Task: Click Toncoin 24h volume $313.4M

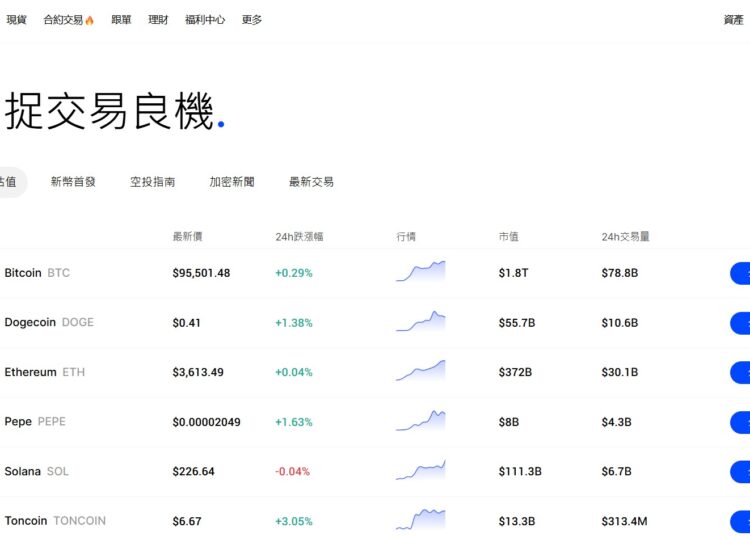Action: point(624,521)
